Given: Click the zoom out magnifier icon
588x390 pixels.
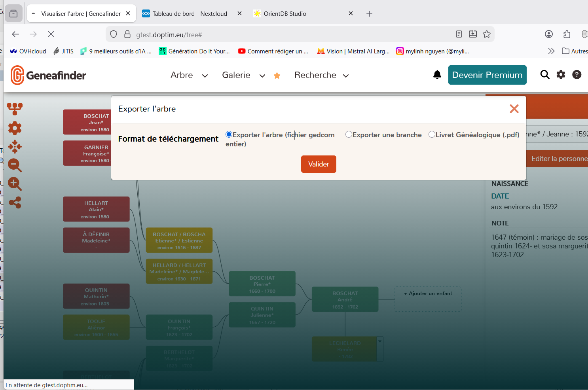Looking at the screenshot, I should pyautogui.click(x=15, y=165).
